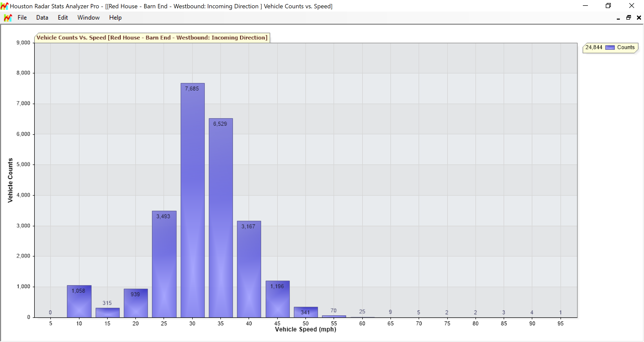Click the 25 value label at 60 mph
The image size is (644, 342).
(x=362, y=312)
